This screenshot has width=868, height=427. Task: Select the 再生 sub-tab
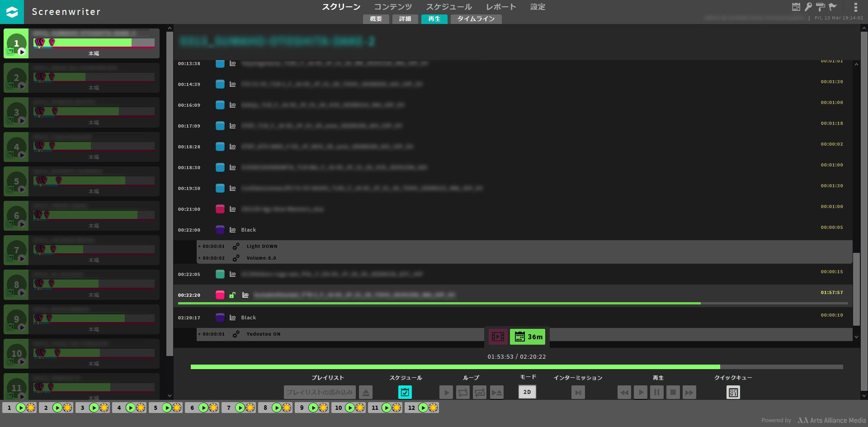pyautogui.click(x=434, y=19)
